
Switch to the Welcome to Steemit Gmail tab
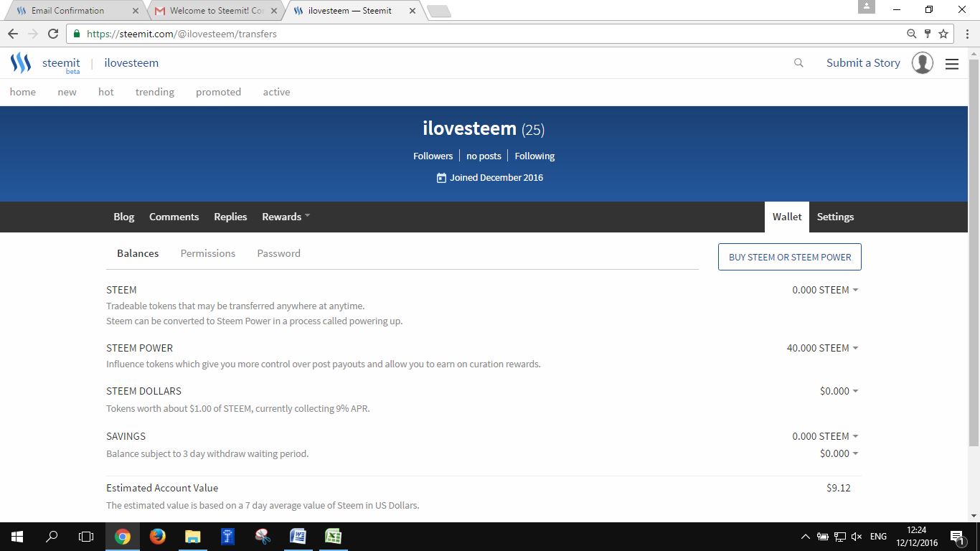coord(217,11)
